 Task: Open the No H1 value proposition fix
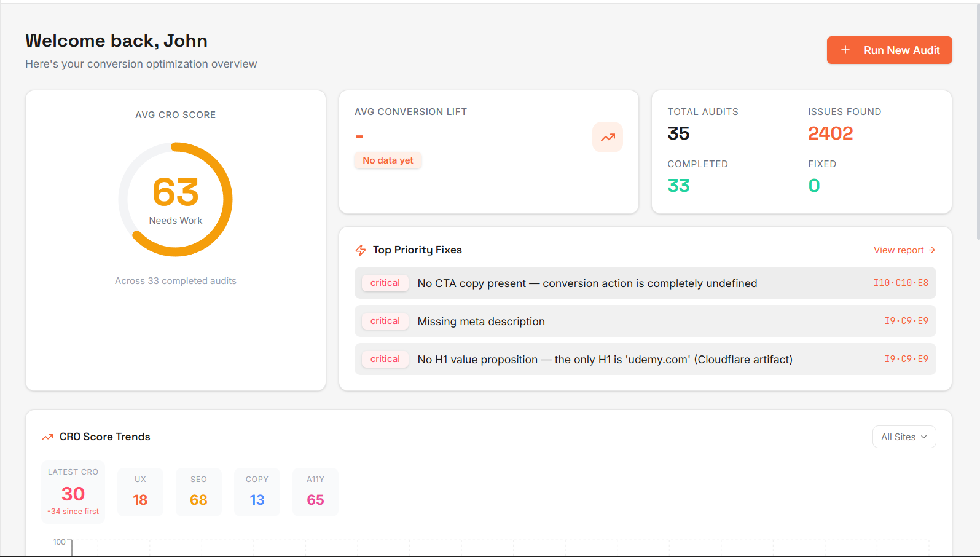click(645, 359)
